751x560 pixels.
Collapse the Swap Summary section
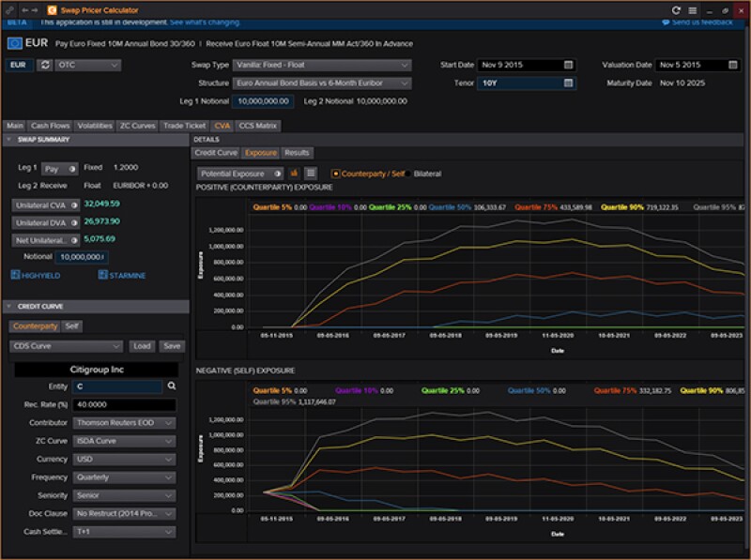(8, 139)
